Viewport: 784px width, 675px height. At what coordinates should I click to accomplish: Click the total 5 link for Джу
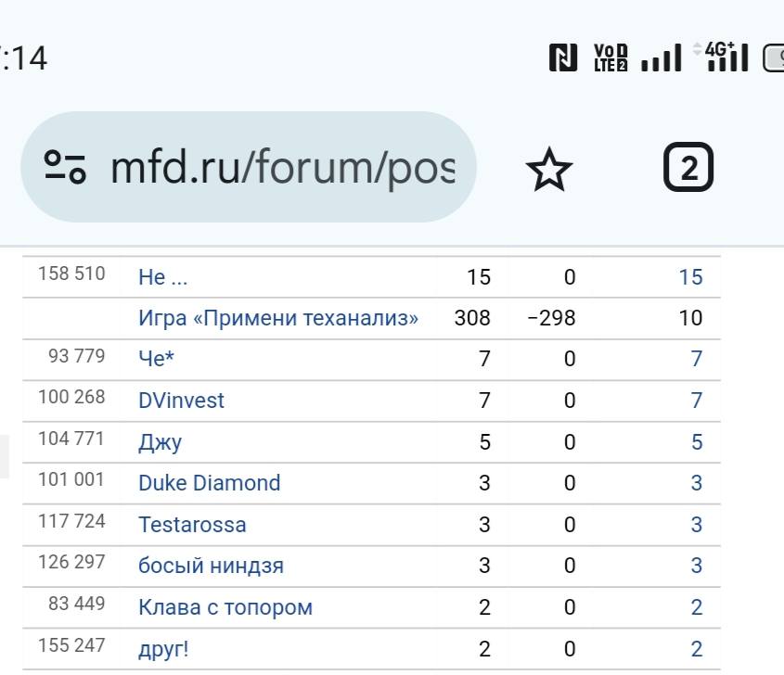(697, 442)
